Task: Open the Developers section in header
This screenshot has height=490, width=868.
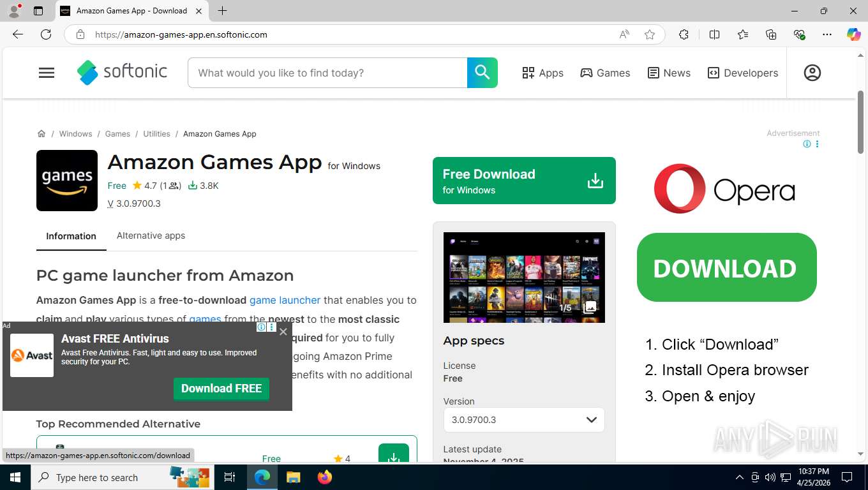Action: click(743, 73)
